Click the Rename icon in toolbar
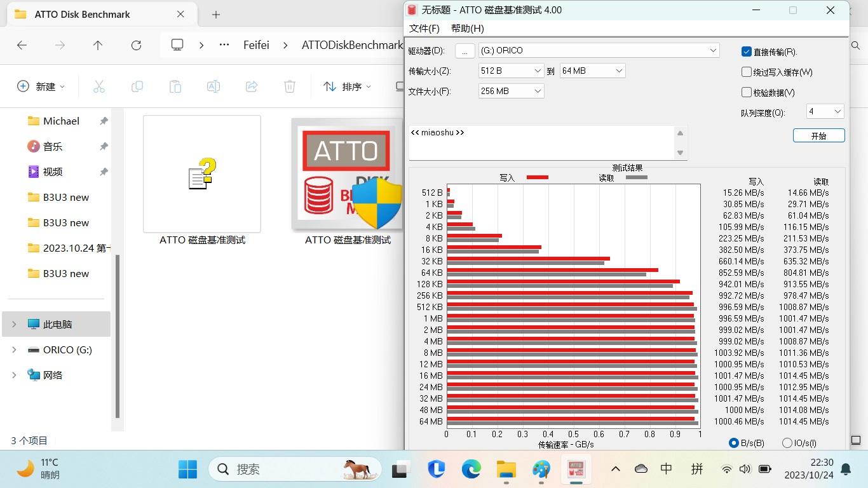The image size is (868, 488). (x=214, y=86)
